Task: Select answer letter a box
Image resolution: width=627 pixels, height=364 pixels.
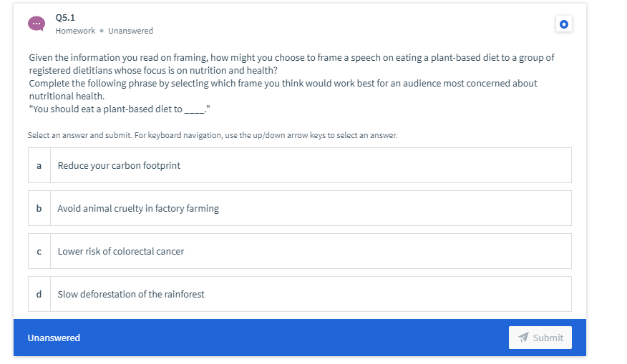Action: (39, 165)
